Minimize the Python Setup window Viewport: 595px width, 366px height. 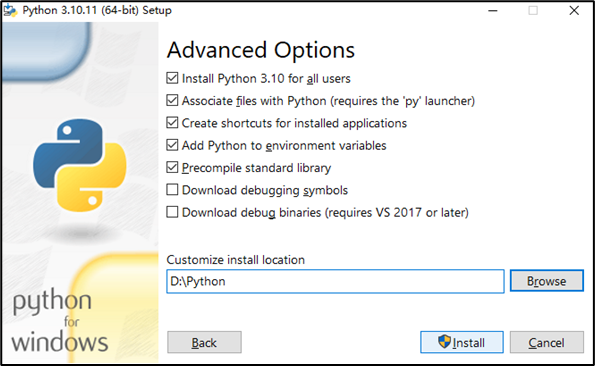(x=493, y=11)
